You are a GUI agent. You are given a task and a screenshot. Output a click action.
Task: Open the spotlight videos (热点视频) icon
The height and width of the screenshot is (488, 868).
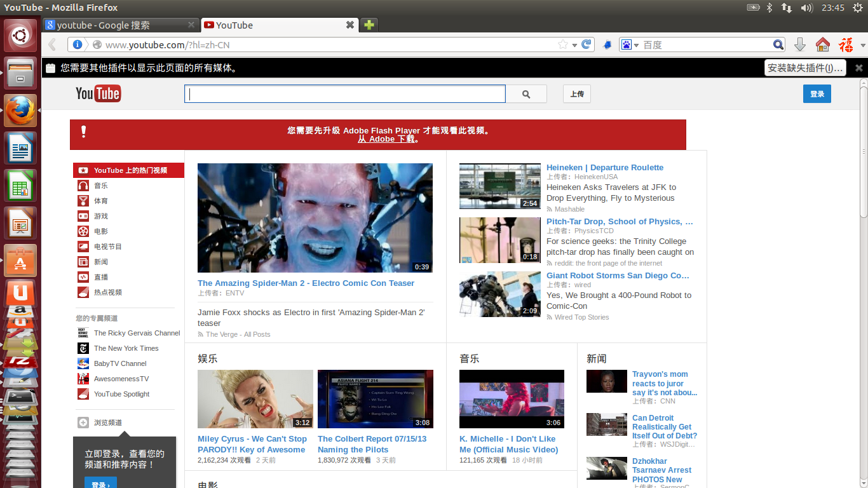coord(83,292)
